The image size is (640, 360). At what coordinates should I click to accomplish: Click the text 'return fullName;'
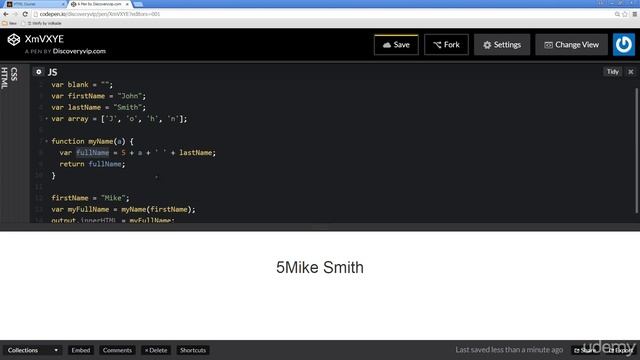[x=92, y=164]
